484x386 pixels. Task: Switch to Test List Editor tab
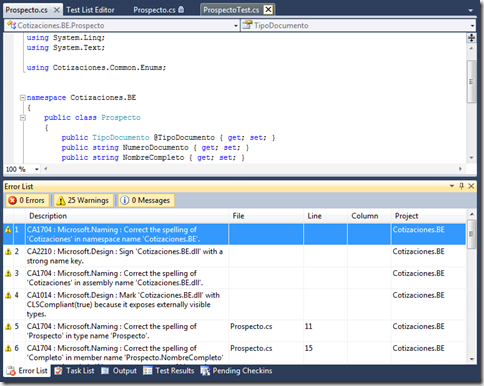90,10
